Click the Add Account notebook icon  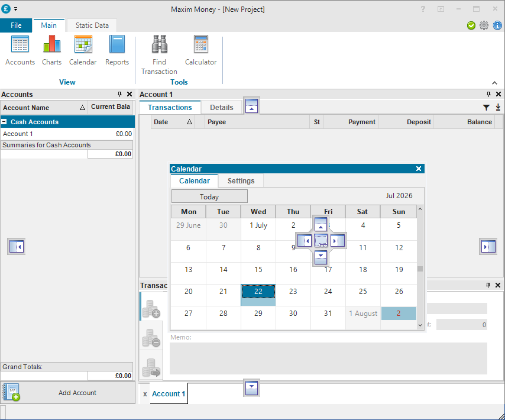(11, 392)
